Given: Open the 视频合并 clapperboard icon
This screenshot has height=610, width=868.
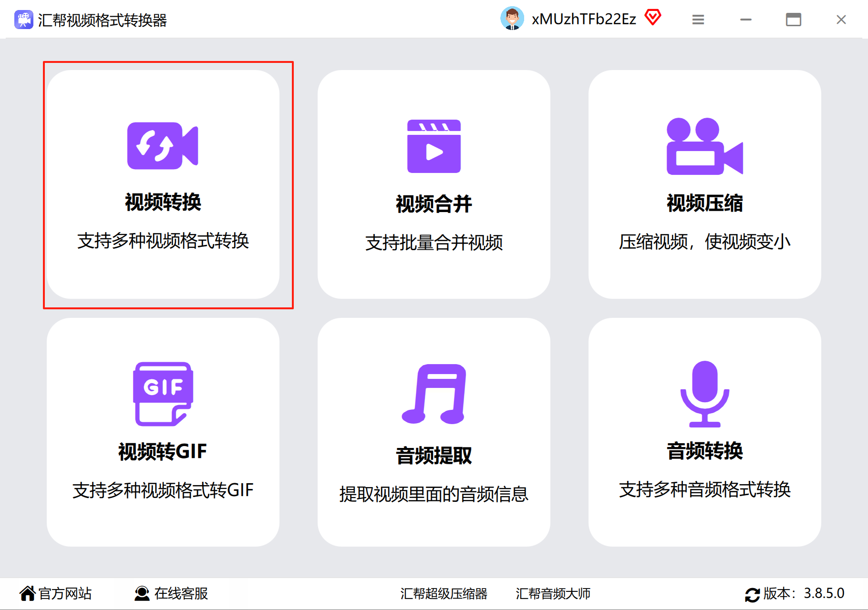Looking at the screenshot, I should (x=434, y=146).
